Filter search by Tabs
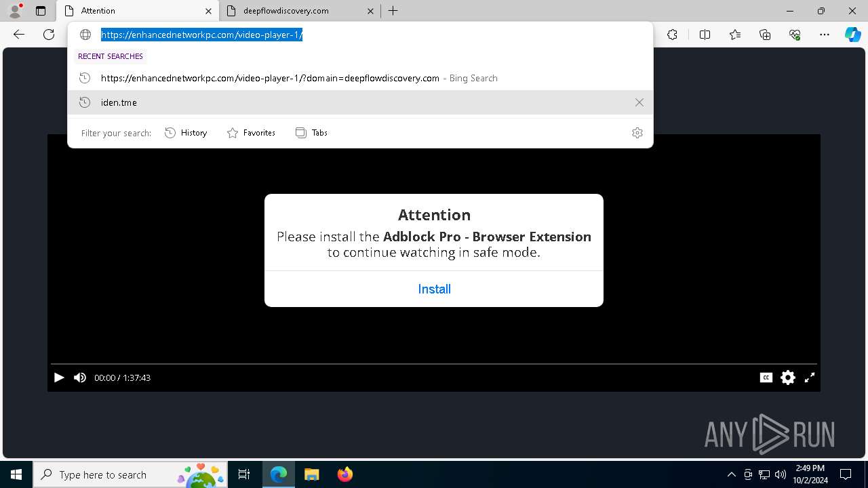868x488 pixels. 311,133
